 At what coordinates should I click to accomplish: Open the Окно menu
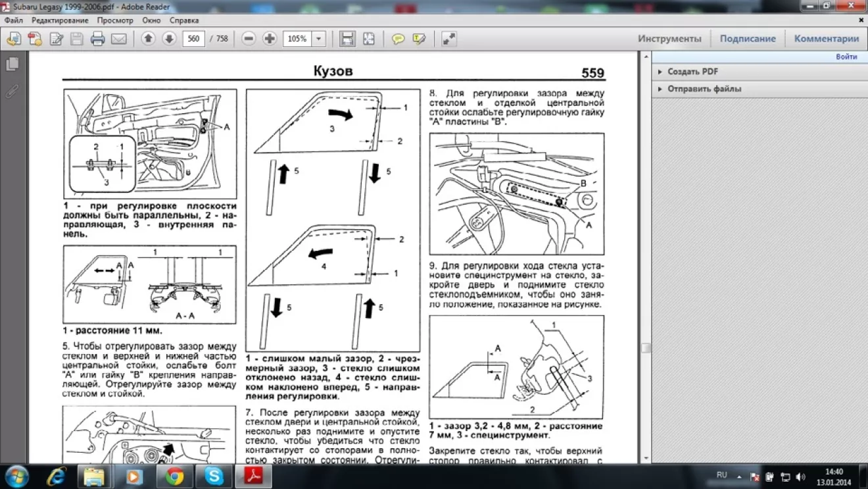point(151,20)
